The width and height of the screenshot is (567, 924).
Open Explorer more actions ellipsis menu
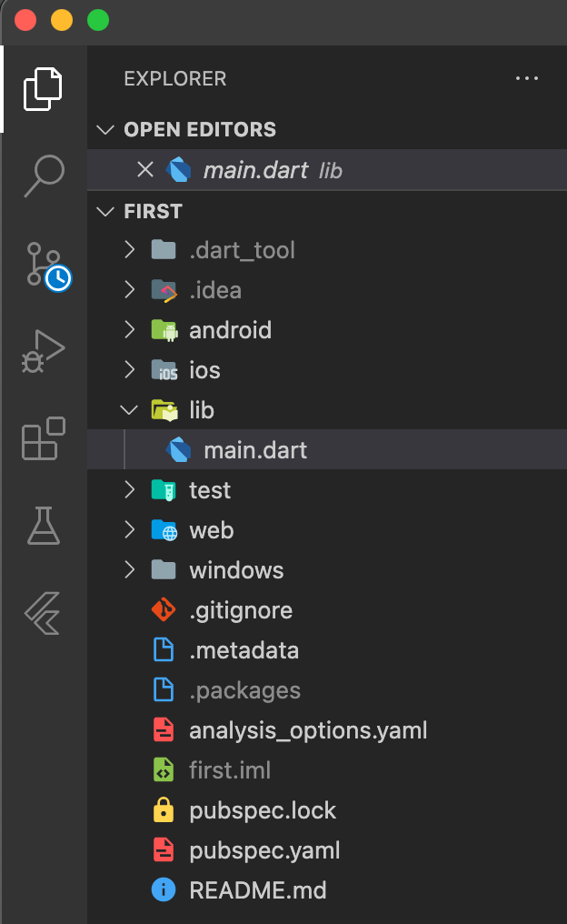pyautogui.click(x=527, y=79)
